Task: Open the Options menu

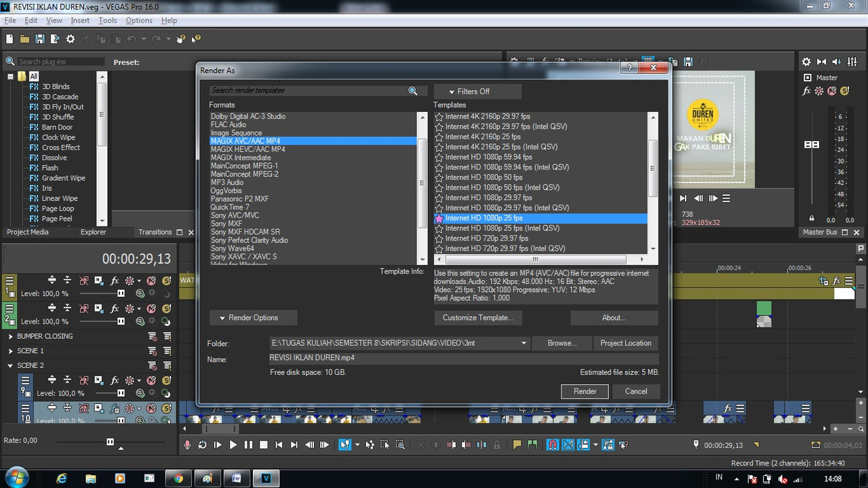Action: pyautogui.click(x=139, y=20)
